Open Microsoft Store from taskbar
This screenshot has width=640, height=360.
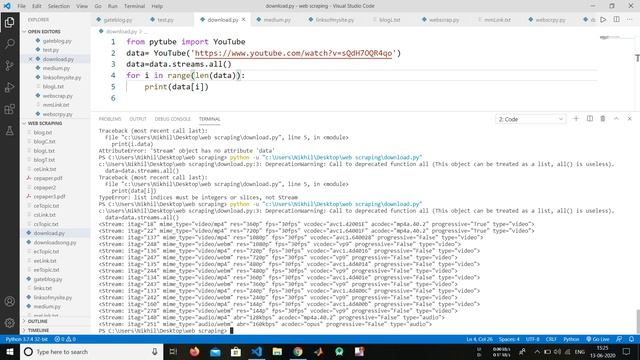pos(236,351)
